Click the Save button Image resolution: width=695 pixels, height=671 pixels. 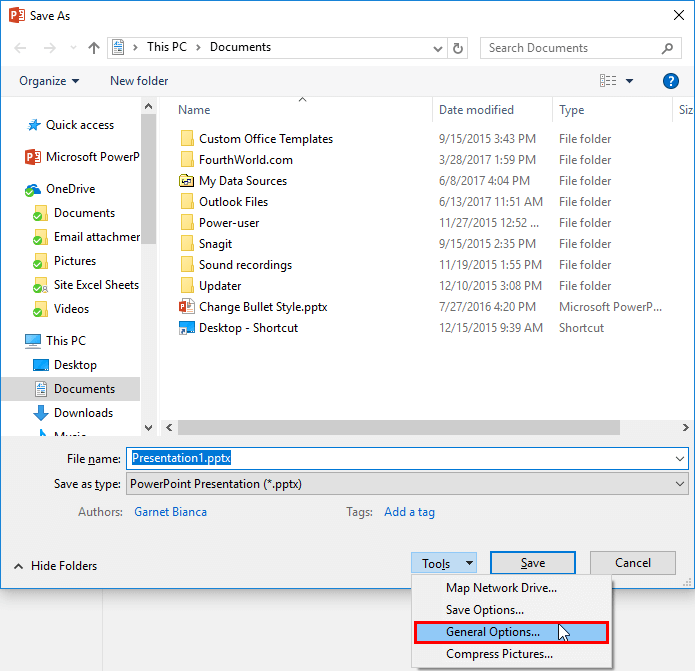pos(532,564)
